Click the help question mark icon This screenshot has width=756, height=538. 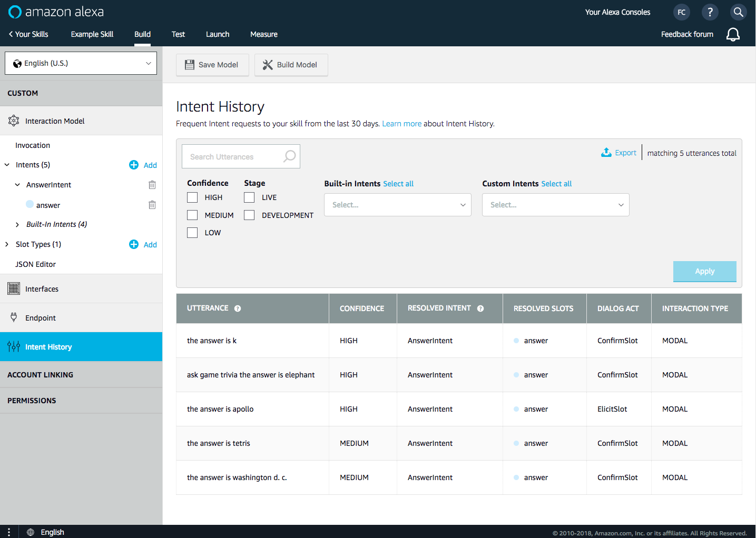tap(710, 12)
